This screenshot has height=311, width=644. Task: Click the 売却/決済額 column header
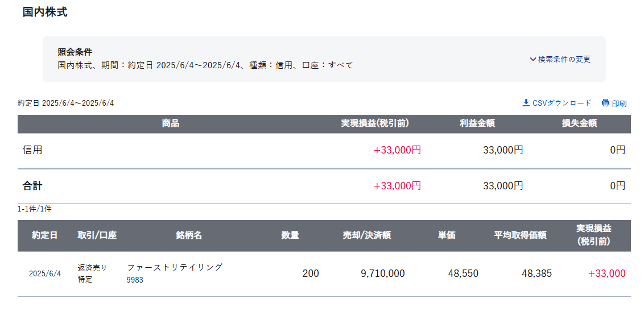367,235
